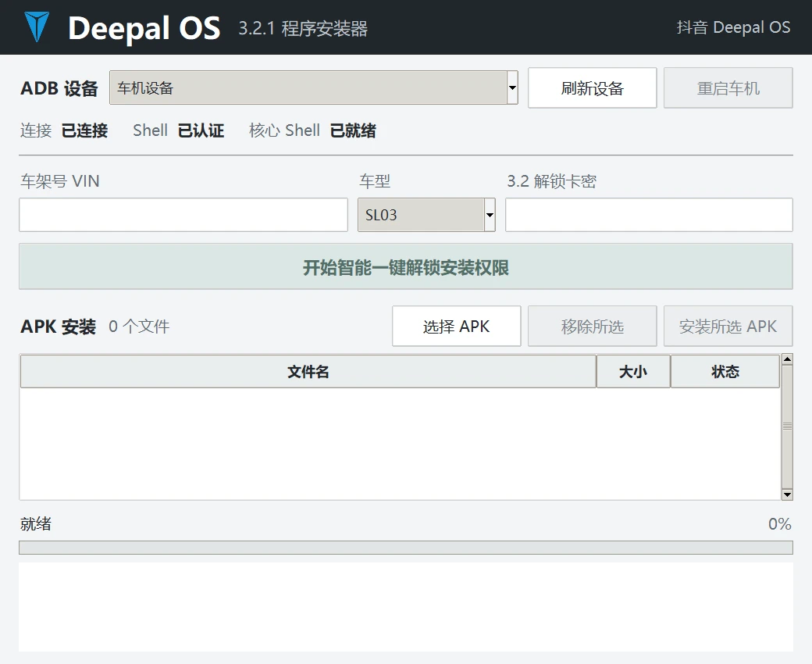Focus the 车架号 VIN input field
This screenshot has width=812, height=664.
point(183,214)
